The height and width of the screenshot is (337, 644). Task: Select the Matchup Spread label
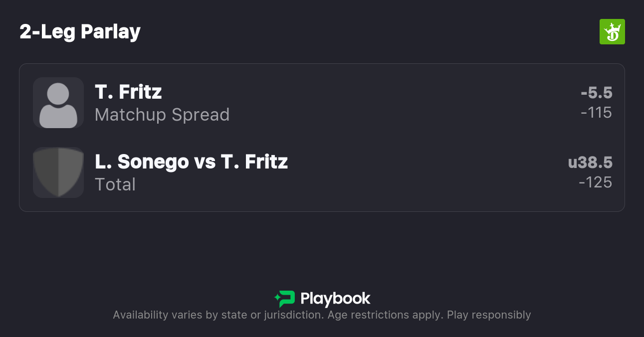pyautogui.click(x=162, y=115)
